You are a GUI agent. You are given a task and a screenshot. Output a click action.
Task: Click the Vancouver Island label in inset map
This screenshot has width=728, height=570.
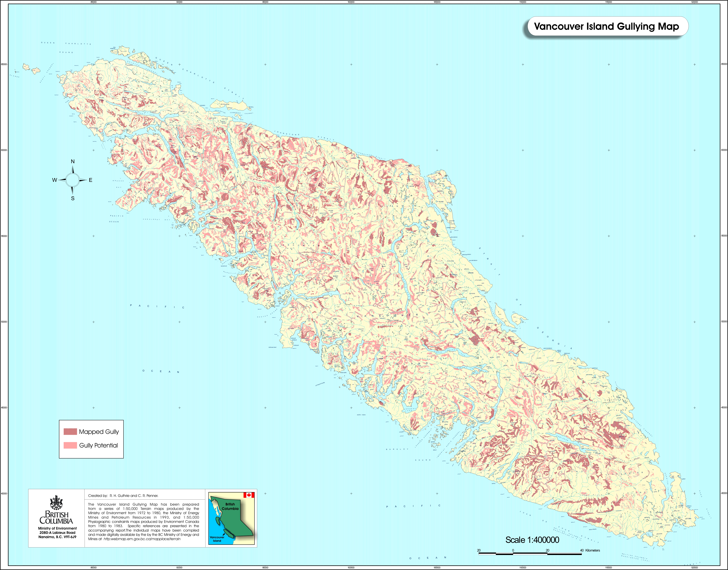(217, 539)
